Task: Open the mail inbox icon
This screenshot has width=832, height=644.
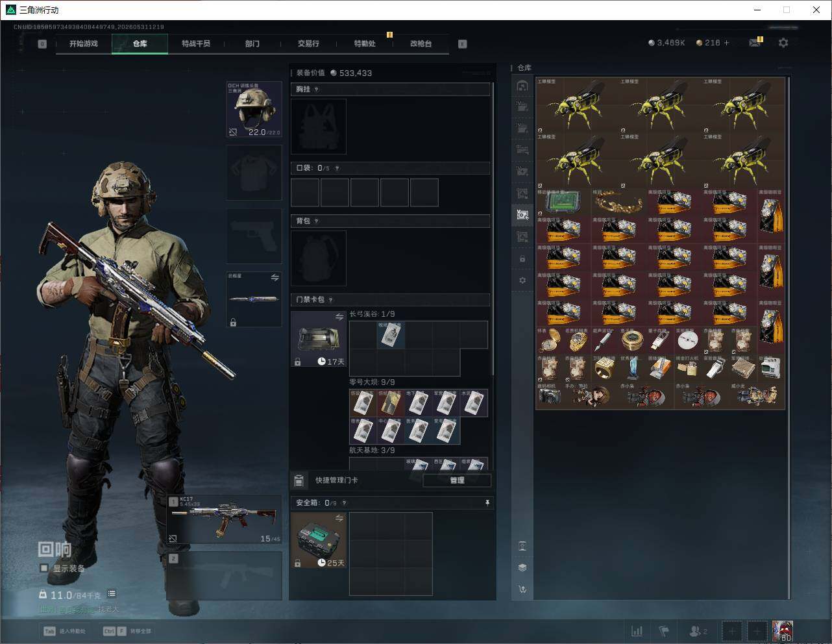Action: pos(755,43)
